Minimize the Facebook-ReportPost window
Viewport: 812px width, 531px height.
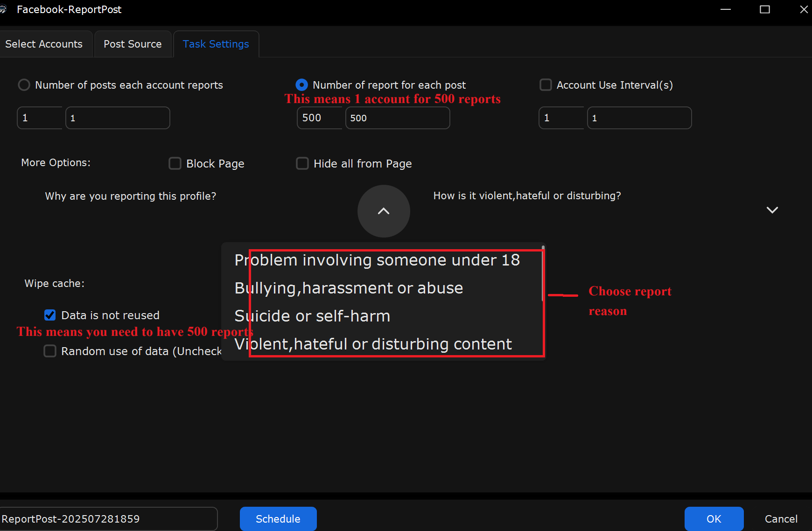tap(726, 9)
